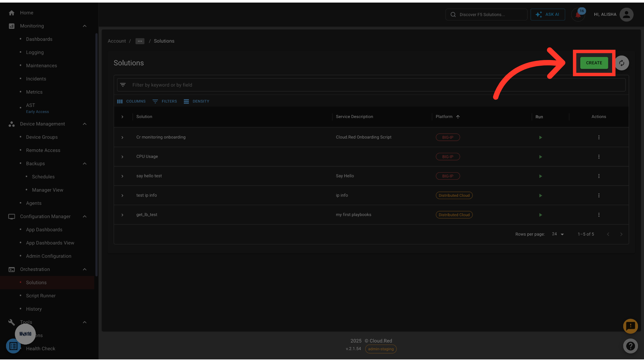The height and width of the screenshot is (362, 644).
Task: Run the say hello test solution
Action: (540, 176)
